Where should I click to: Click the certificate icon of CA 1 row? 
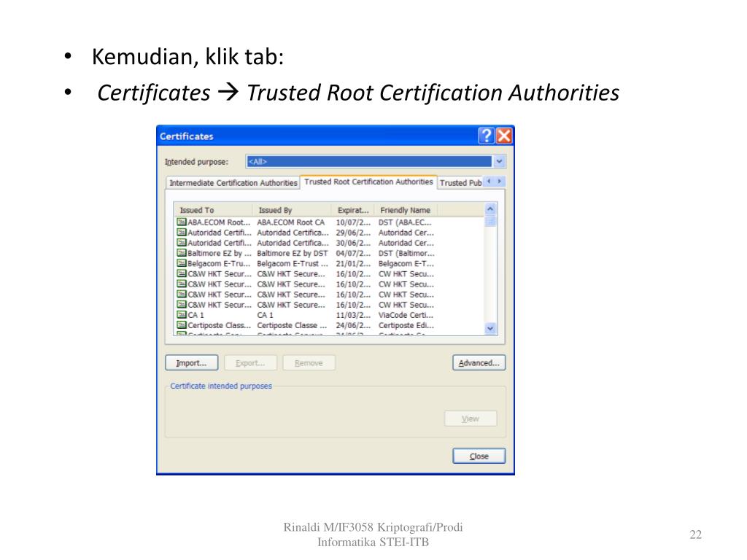[x=182, y=315]
